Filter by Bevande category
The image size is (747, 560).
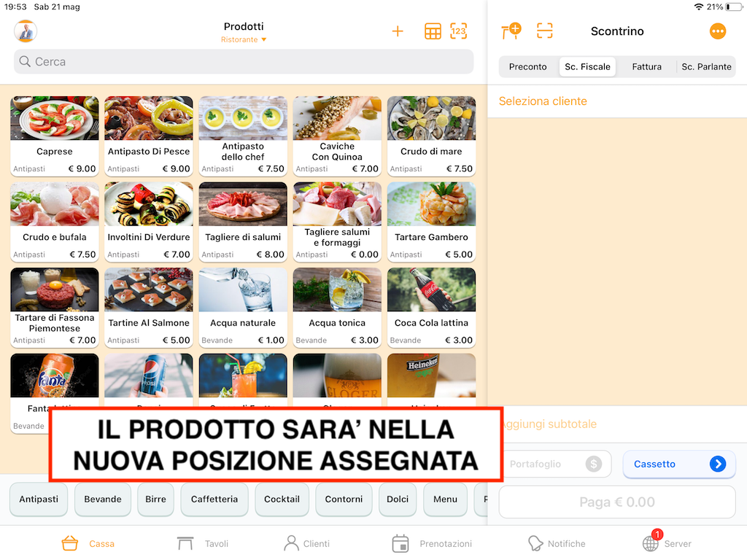[102, 499]
